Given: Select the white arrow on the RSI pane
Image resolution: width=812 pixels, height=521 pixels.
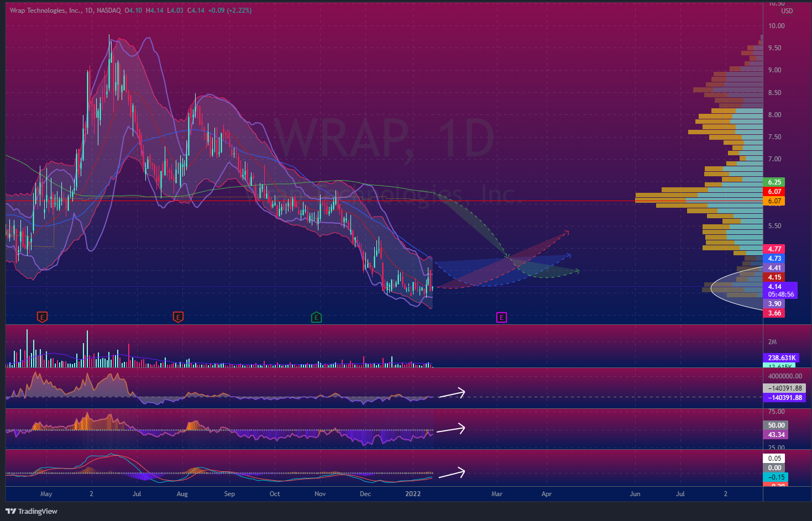Looking at the screenshot, I should [451, 429].
